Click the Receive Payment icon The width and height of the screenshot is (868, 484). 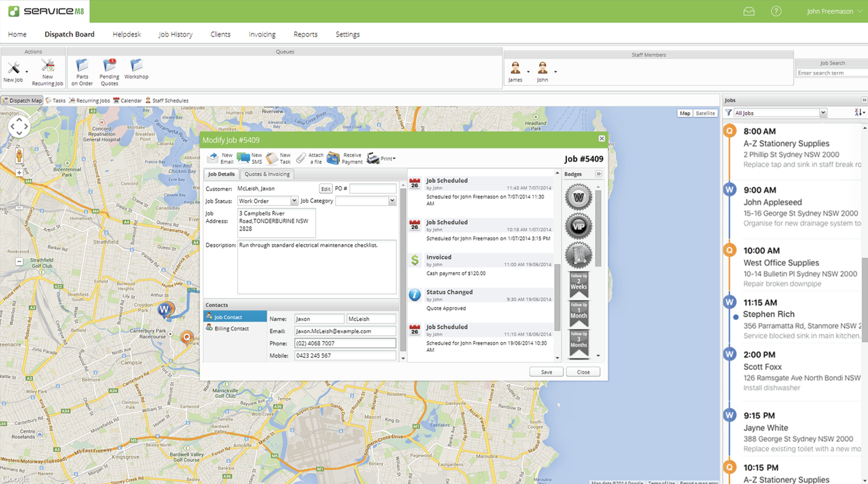[333, 158]
